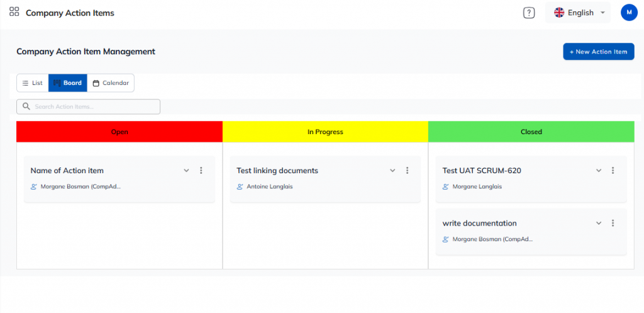Open the app grid menu icon
This screenshot has height=313, width=644.
14,12
